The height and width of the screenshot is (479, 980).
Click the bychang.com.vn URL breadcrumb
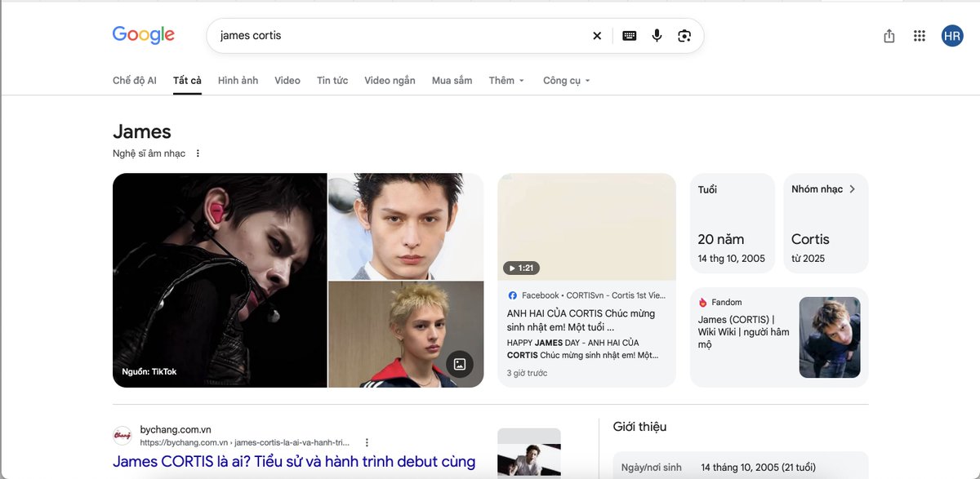(x=246, y=443)
